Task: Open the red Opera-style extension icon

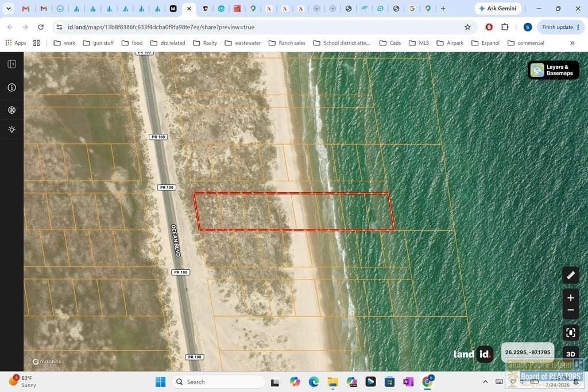Action: point(489,27)
